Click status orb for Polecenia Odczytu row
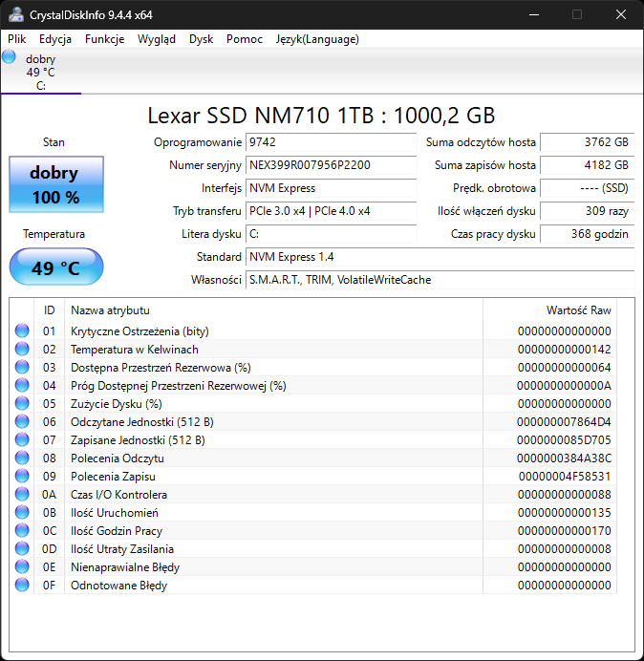Viewport: 644px width, 661px height. (x=22, y=458)
